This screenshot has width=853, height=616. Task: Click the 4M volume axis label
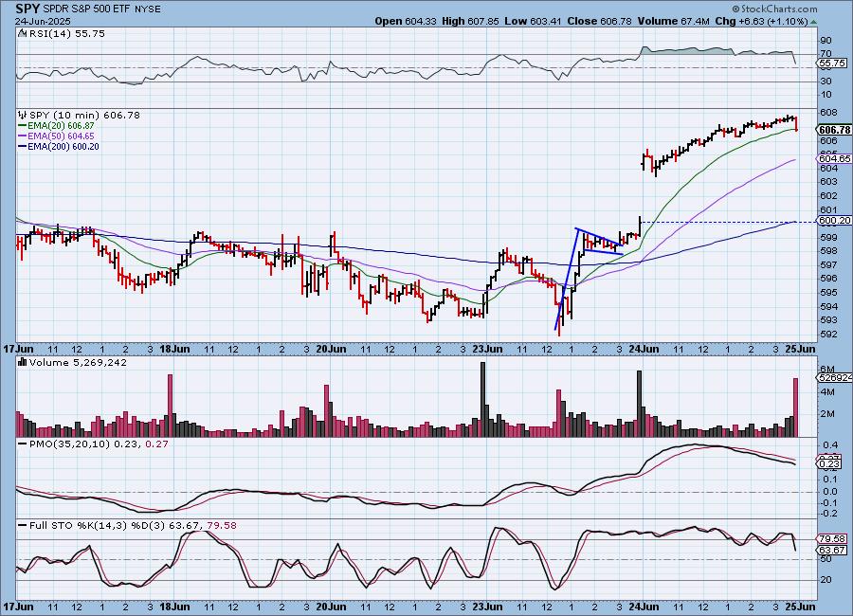827,391
